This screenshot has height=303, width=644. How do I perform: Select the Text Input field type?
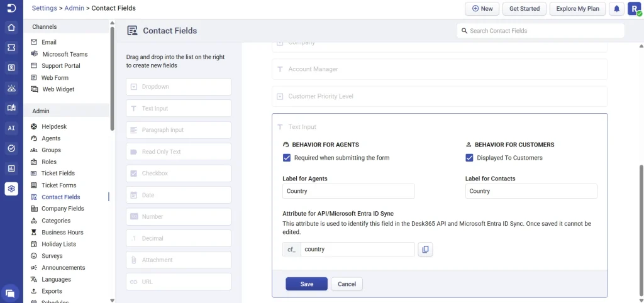(x=179, y=108)
